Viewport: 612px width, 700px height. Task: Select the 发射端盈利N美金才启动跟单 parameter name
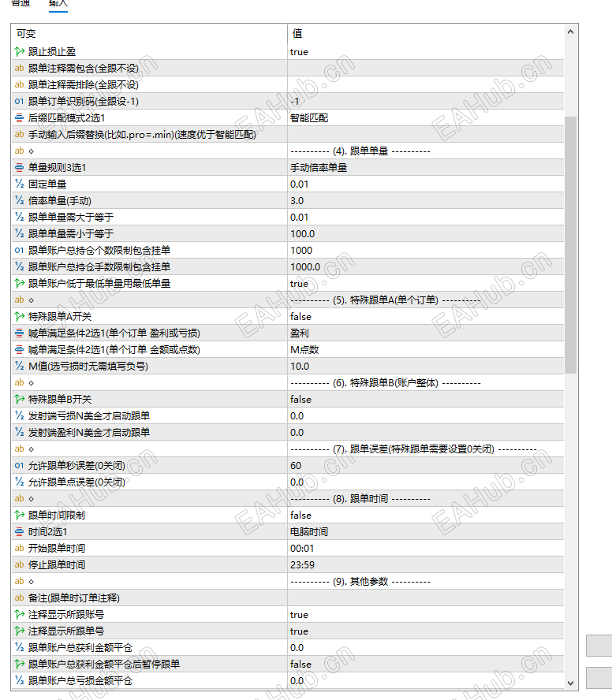(89, 432)
